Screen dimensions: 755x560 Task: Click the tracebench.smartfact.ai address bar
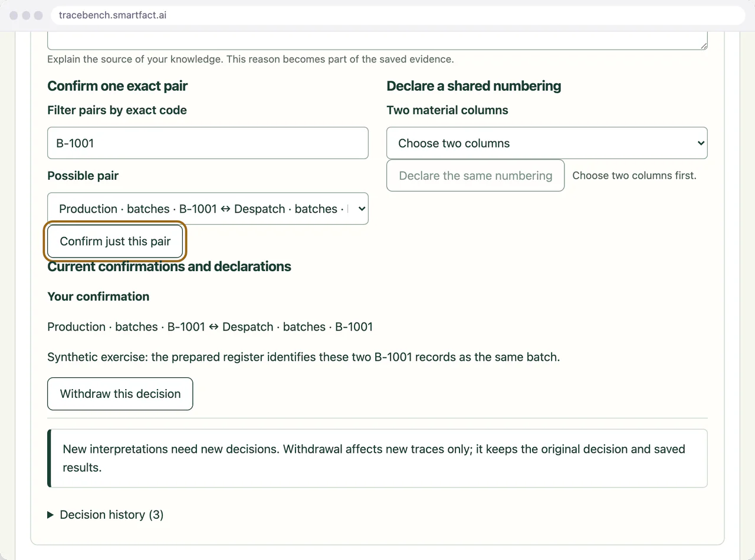(398, 15)
